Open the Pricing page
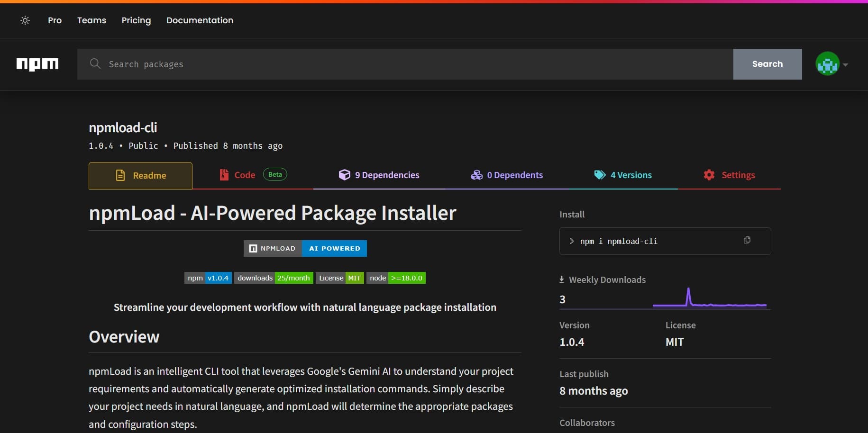 click(136, 20)
